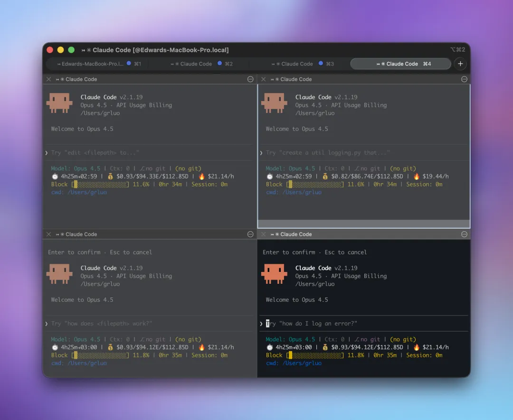This screenshot has height=420, width=513.
Task: Focus the prompt reading 'create a util logging.py that...'
Action: (364, 153)
